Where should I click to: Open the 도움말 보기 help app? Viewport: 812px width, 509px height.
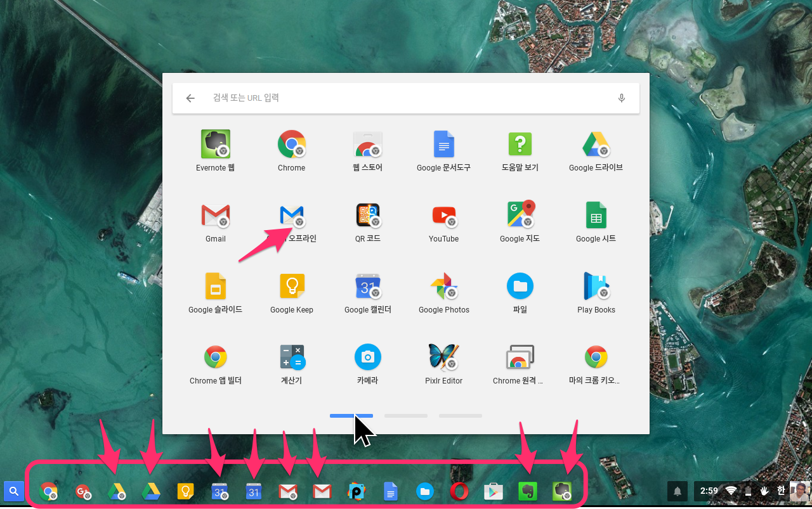(x=520, y=151)
